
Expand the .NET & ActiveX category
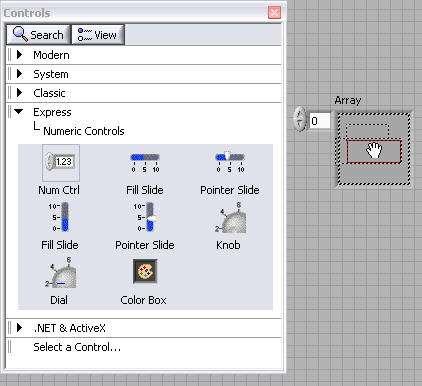pyautogui.click(x=20, y=328)
